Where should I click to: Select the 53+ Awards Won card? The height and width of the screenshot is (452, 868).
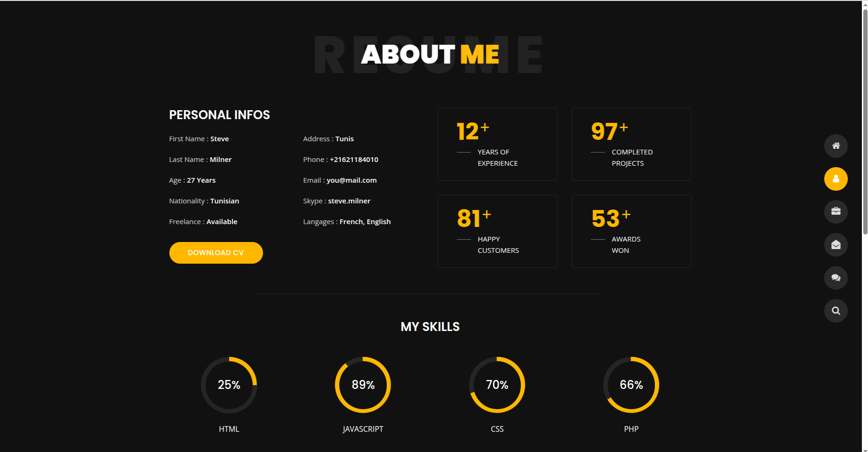point(631,231)
